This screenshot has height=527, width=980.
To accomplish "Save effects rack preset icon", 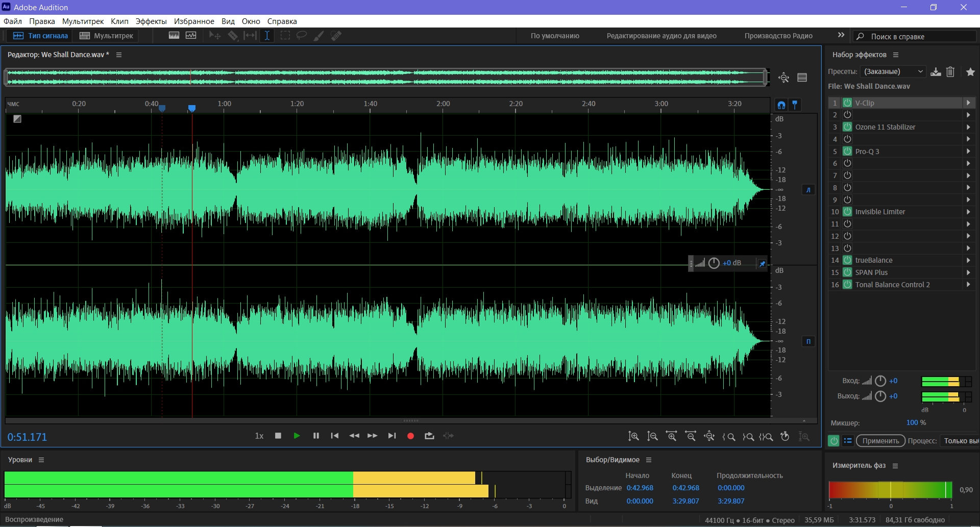I will pyautogui.click(x=936, y=72).
